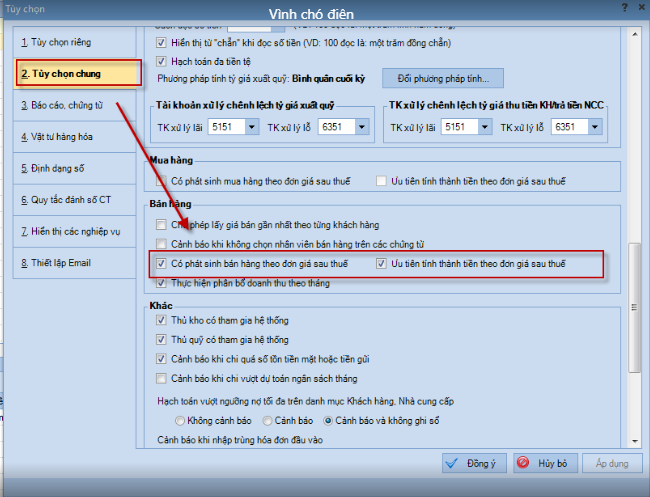
Task: Toggle 'Hiển thị từ chẵn khi đọc số tiền' checkbox
Action: pos(161,43)
